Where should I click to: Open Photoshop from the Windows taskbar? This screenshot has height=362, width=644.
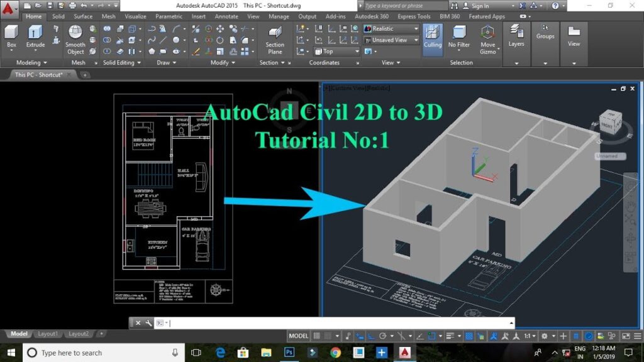click(290, 353)
